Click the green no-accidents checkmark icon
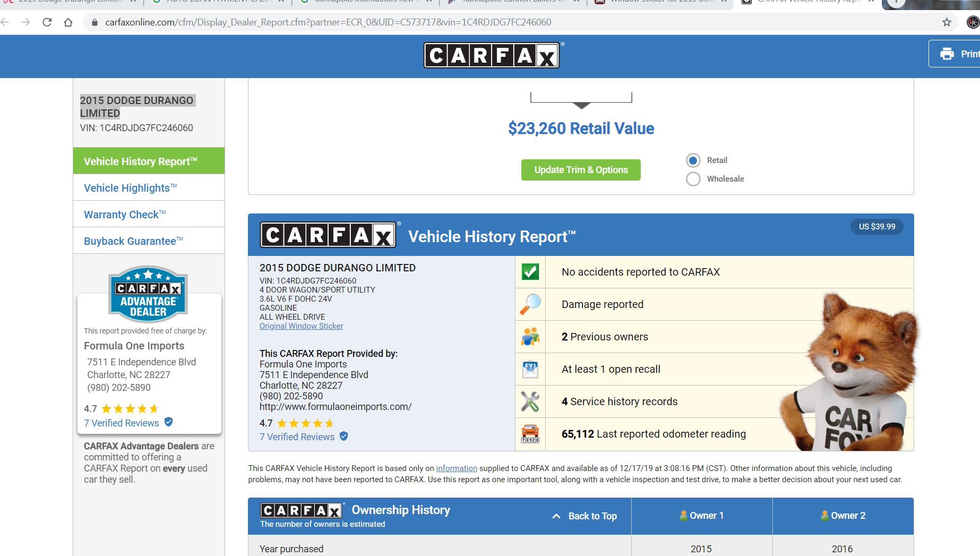The image size is (980, 556). click(530, 272)
